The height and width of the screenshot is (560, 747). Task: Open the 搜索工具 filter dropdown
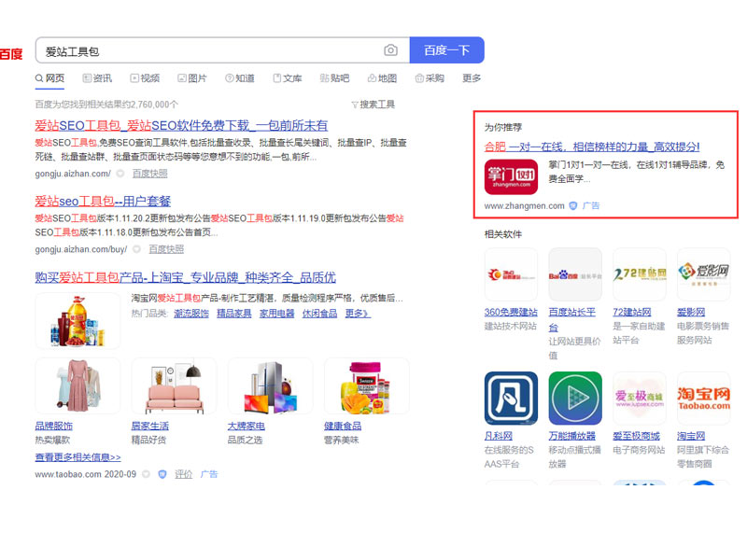[373, 105]
